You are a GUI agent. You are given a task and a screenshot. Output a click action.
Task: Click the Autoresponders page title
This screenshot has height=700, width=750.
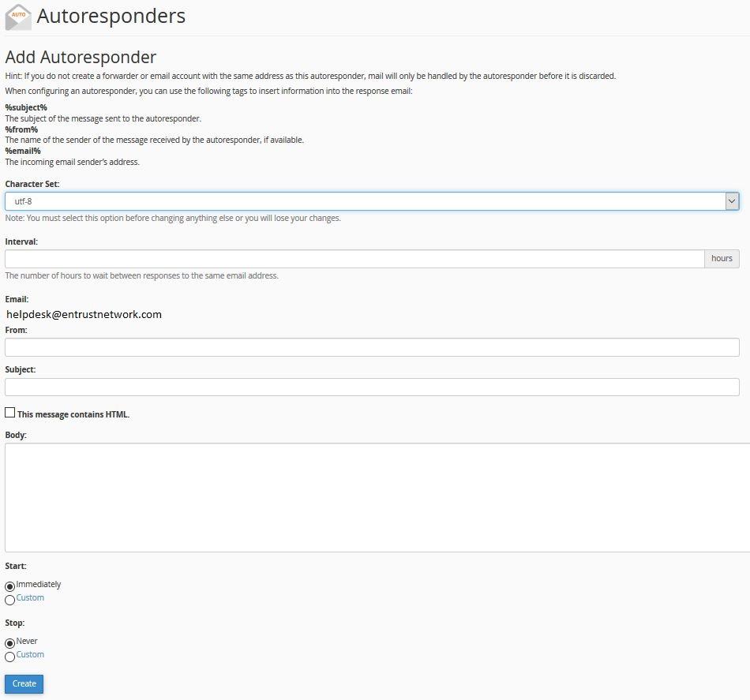pyautogui.click(x=111, y=17)
